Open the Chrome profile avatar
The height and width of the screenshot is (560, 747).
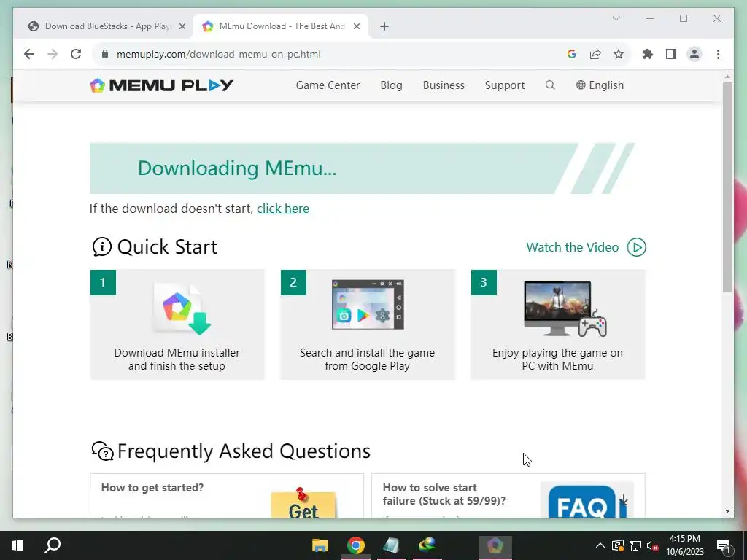tap(694, 54)
